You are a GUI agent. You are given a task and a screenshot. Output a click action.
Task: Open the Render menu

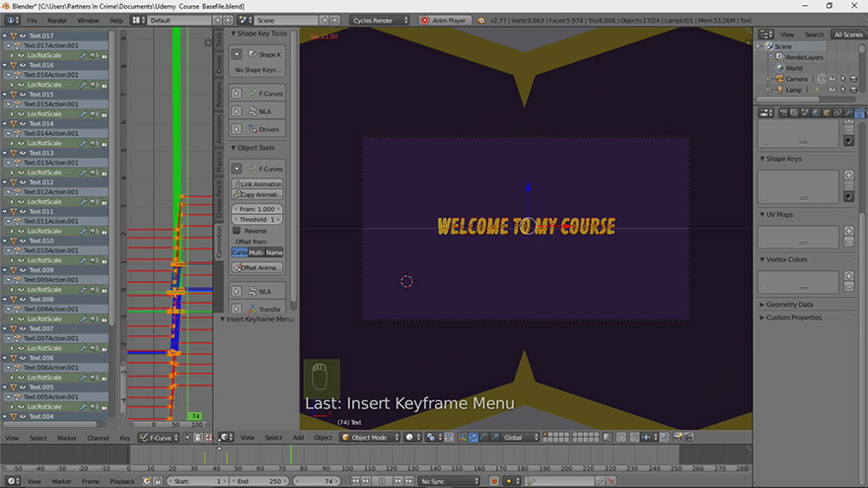point(57,21)
